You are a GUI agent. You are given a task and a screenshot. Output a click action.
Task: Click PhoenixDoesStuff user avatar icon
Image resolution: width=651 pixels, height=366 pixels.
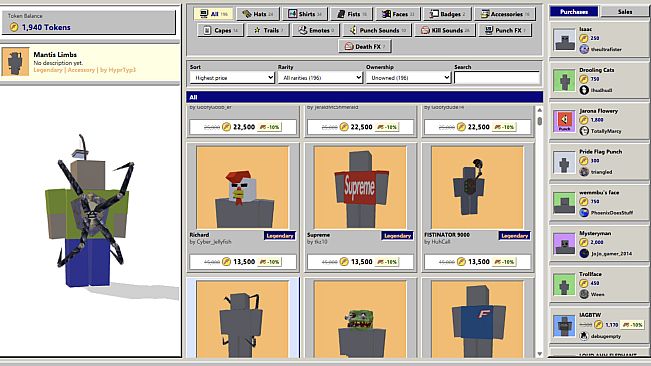(584, 212)
